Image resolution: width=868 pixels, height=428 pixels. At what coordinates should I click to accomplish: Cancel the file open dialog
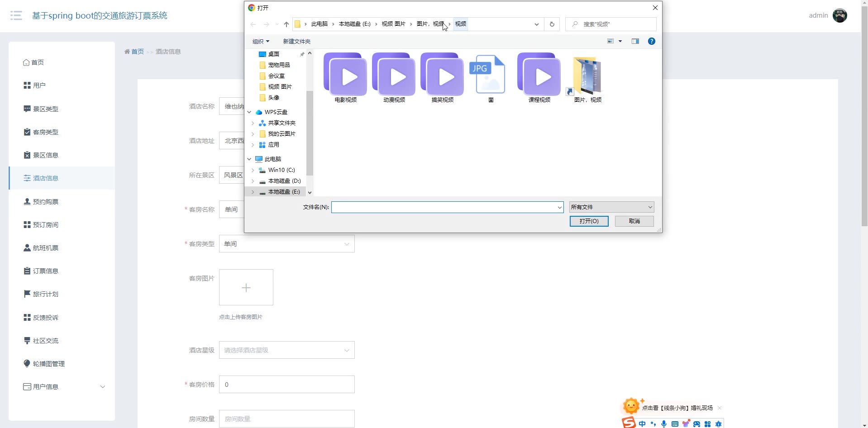click(634, 221)
